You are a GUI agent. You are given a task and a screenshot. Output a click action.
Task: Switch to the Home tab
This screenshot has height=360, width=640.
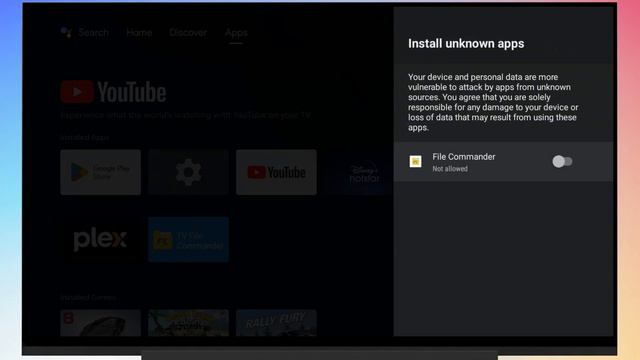click(139, 33)
